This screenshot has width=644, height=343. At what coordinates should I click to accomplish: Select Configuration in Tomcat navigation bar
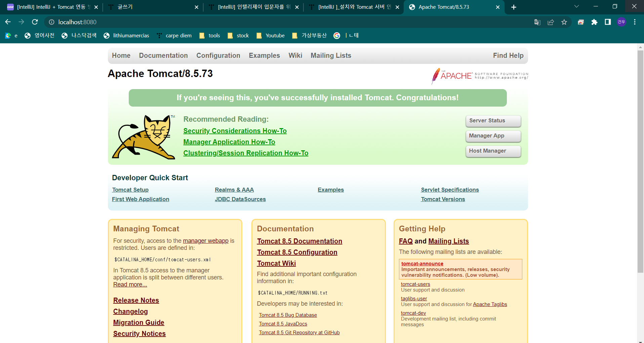(x=218, y=55)
